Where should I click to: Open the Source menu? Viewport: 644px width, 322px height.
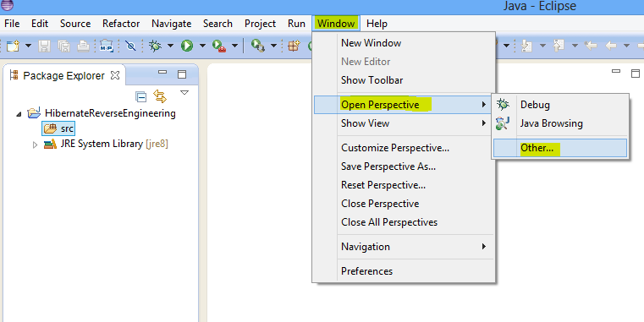[x=75, y=24]
